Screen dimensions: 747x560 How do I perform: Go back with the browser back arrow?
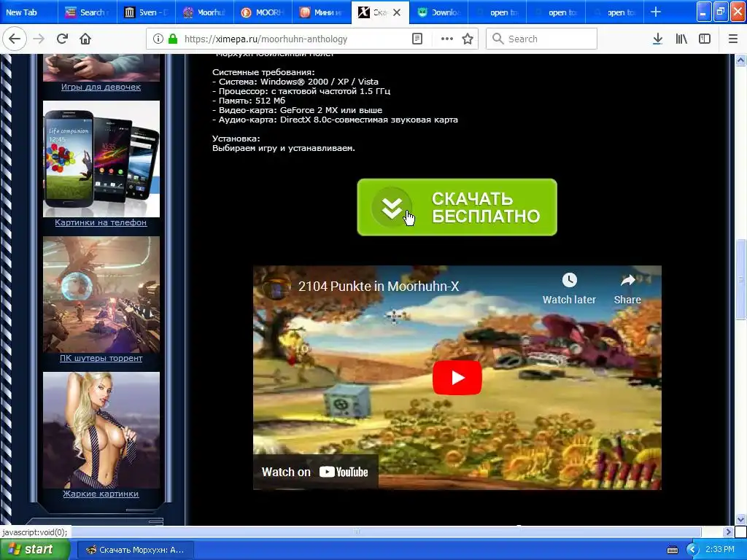pyautogui.click(x=15, y=39)
